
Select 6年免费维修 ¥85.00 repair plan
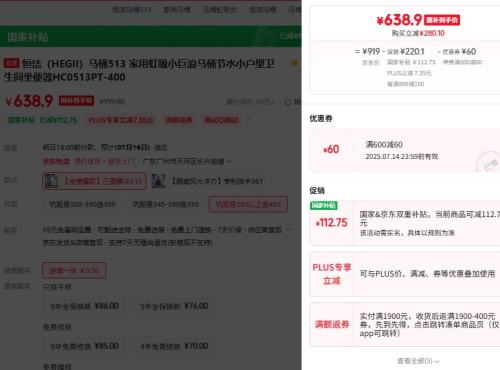(84, 346)
